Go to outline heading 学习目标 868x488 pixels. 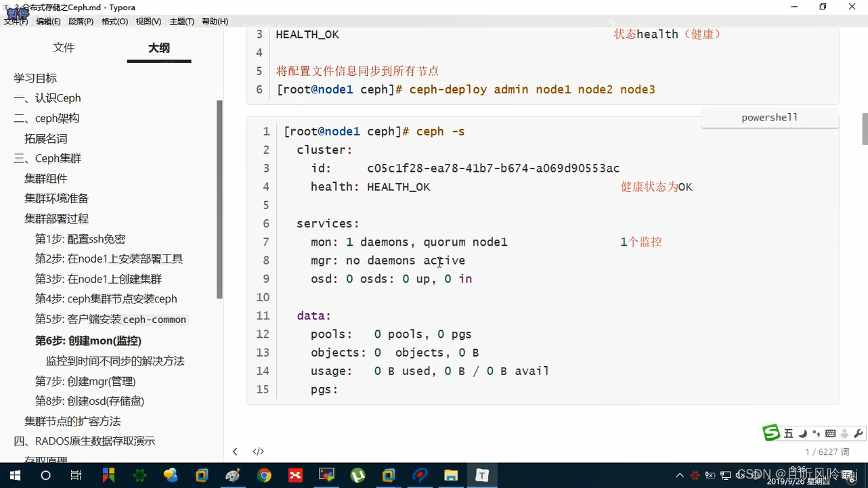tap(35, 78)
